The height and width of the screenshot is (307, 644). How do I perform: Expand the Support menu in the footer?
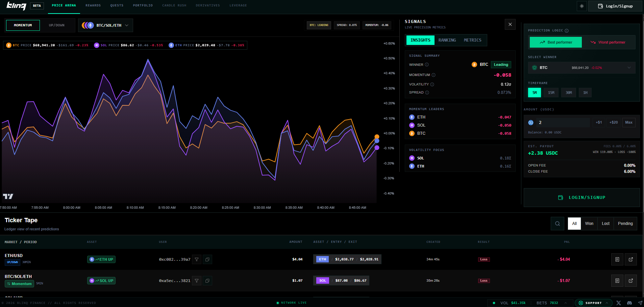(x=593, y=303)
